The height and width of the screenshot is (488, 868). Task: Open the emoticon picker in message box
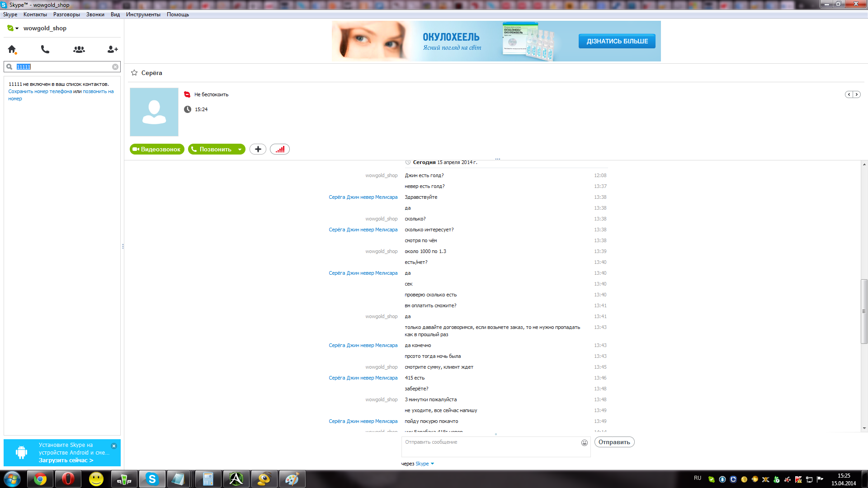[x=585, y=443]
